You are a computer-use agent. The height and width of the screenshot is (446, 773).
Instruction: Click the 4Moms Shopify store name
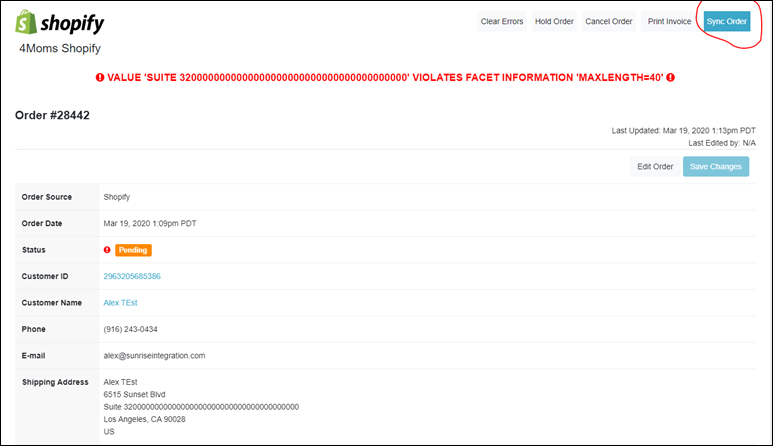[59, 48]
